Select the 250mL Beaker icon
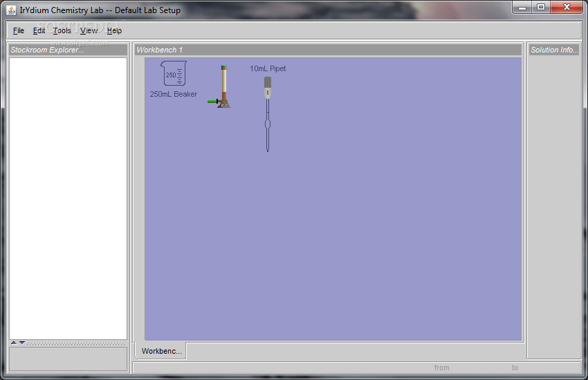Screen dimensions: 588x380 click(x=173, y=73)
